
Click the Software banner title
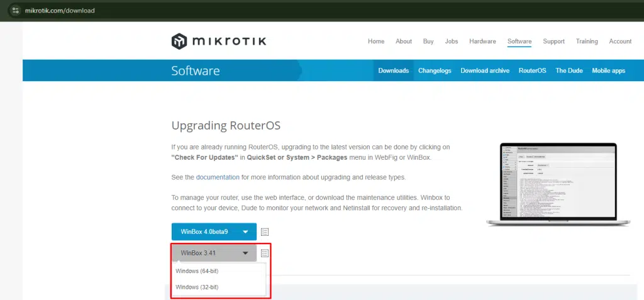point(196,70)
